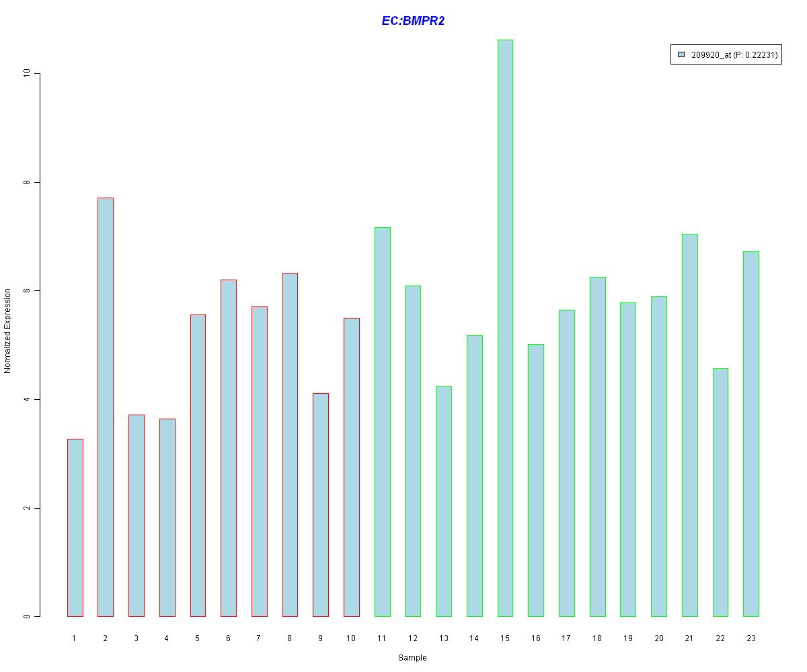The height and width of the screenshot is (672, 807).
Task: Click the Sample x-axis title
Action: point(412,658)
